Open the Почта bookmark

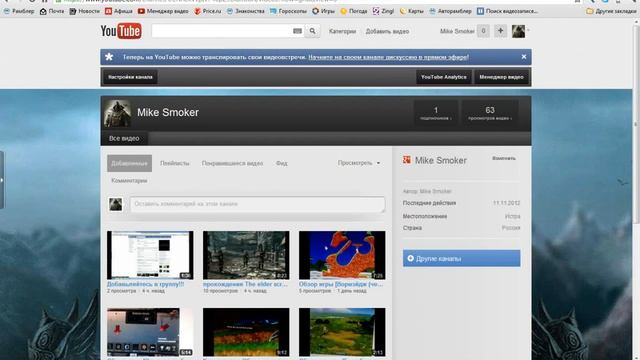pos(52,11)
